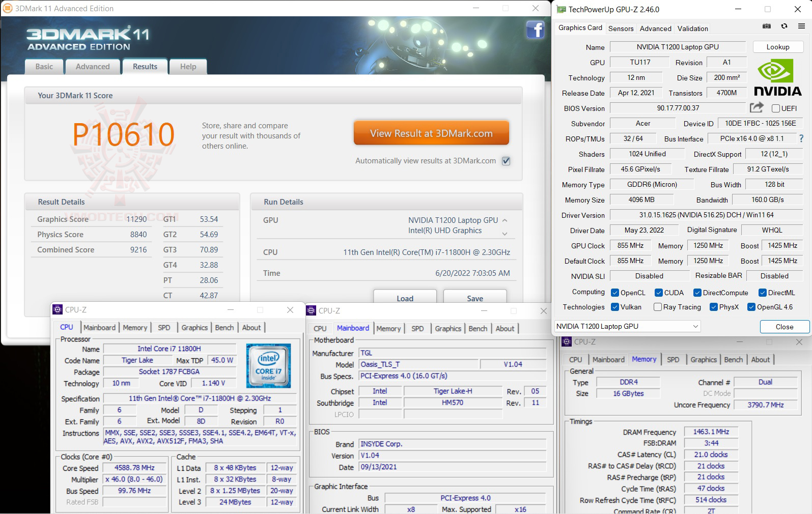Toggle the Vulkan checkbox
812x514 pixels.
(615, 307)
